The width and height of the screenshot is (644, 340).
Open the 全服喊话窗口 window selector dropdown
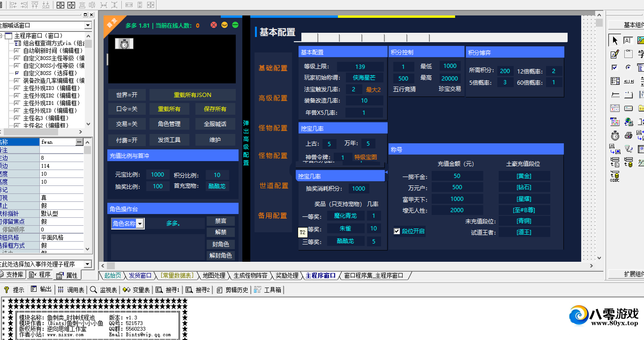point(88,25)
